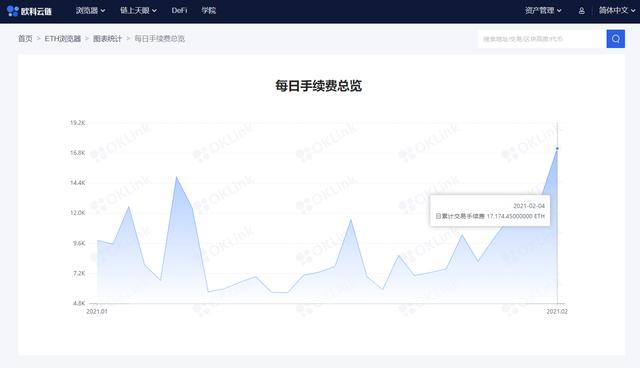Click the 每日手续费总览 chart title
Viewport: 640px width, 368px height.
[318, 86]
